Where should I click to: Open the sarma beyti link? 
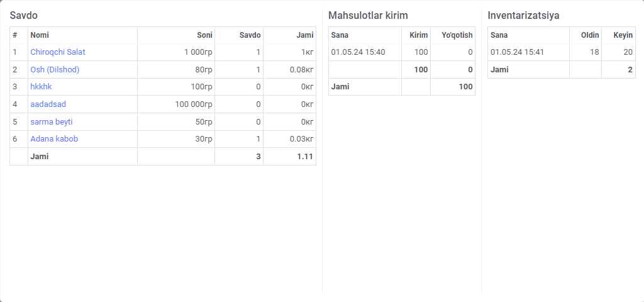52,121
